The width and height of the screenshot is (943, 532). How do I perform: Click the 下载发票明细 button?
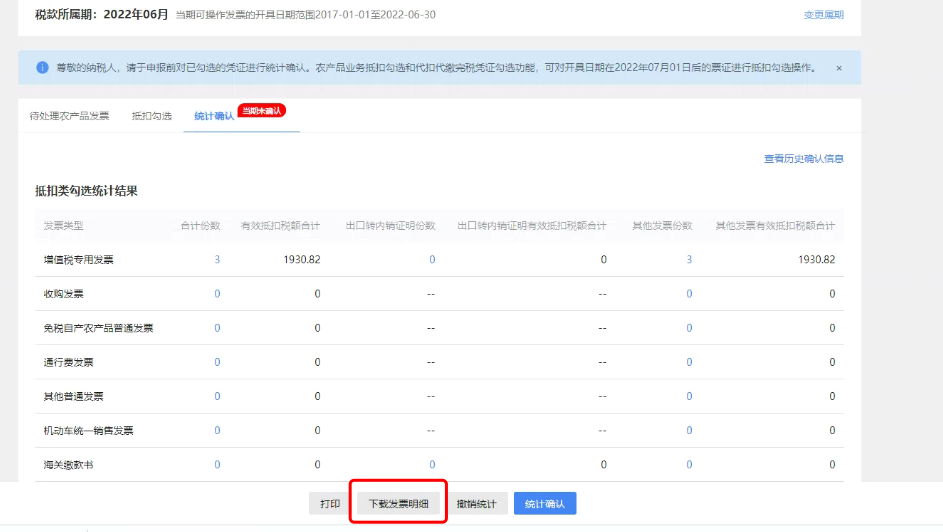pos(399,504)
